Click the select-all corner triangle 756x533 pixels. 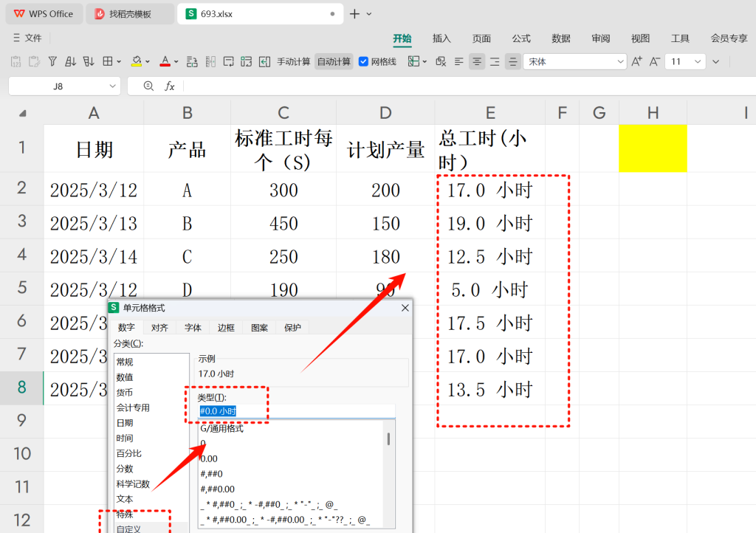pos(23,113)
